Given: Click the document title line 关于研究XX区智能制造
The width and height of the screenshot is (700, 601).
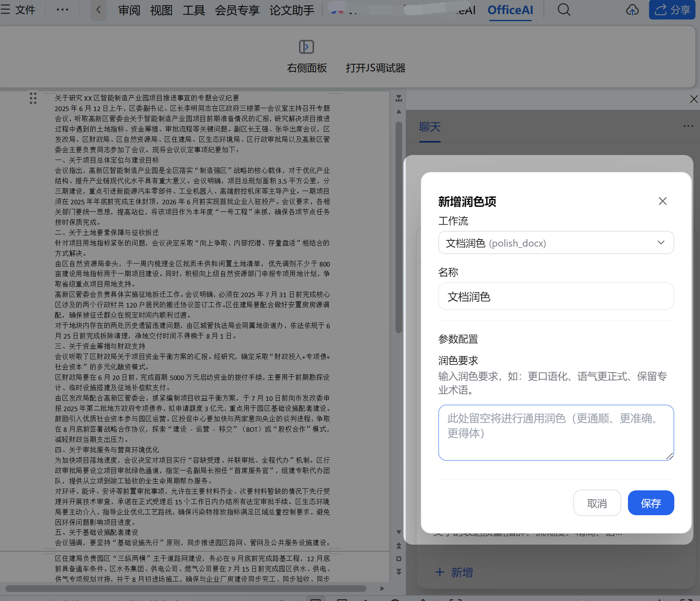Looking at the screenshot, I should tap(147, 98).
